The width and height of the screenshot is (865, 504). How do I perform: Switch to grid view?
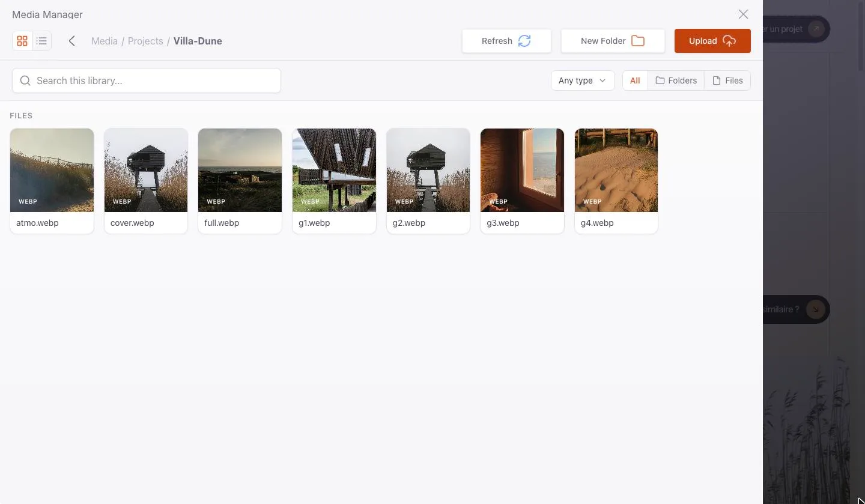coord(22,41)
